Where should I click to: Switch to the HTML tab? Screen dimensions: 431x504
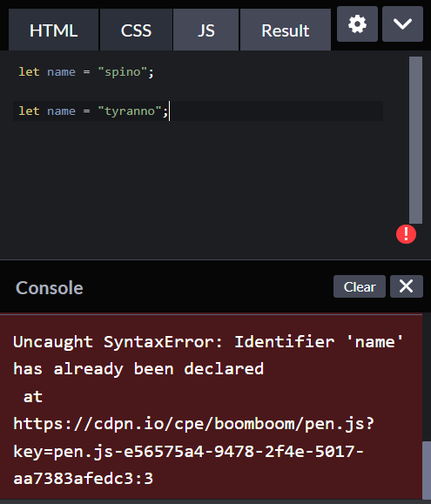pos(53,30)
